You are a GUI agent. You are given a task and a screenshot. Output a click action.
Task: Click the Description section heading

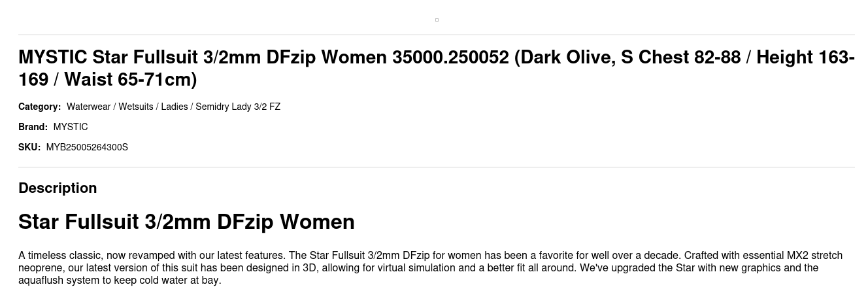[58, 188]
